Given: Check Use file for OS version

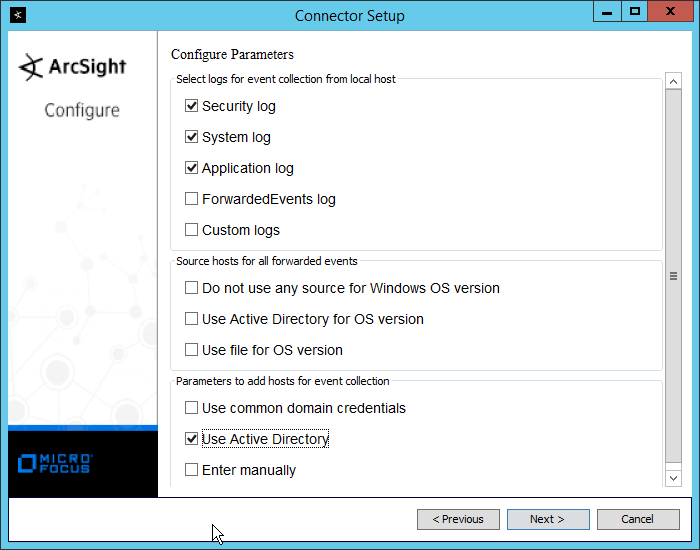Looking at the screenshot, I should pos(192,350).
